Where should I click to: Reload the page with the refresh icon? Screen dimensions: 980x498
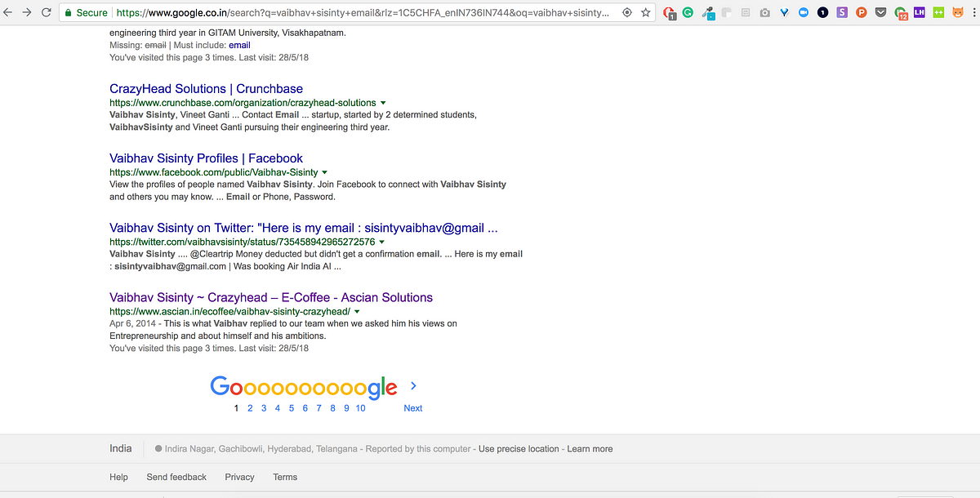[x=46, y=12]
